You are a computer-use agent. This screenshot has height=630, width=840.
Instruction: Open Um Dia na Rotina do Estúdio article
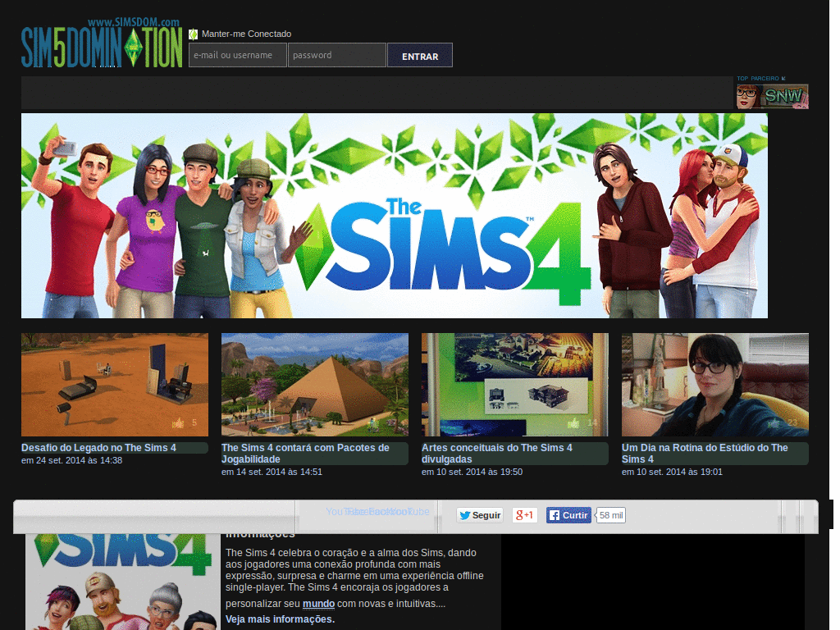pos(705,453)
